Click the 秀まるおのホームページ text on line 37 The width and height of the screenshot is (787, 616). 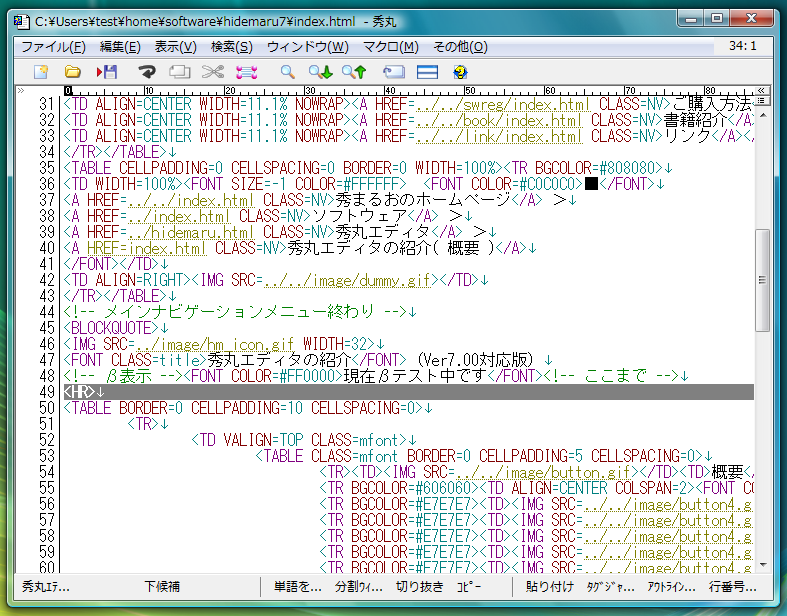click(423, 200)
